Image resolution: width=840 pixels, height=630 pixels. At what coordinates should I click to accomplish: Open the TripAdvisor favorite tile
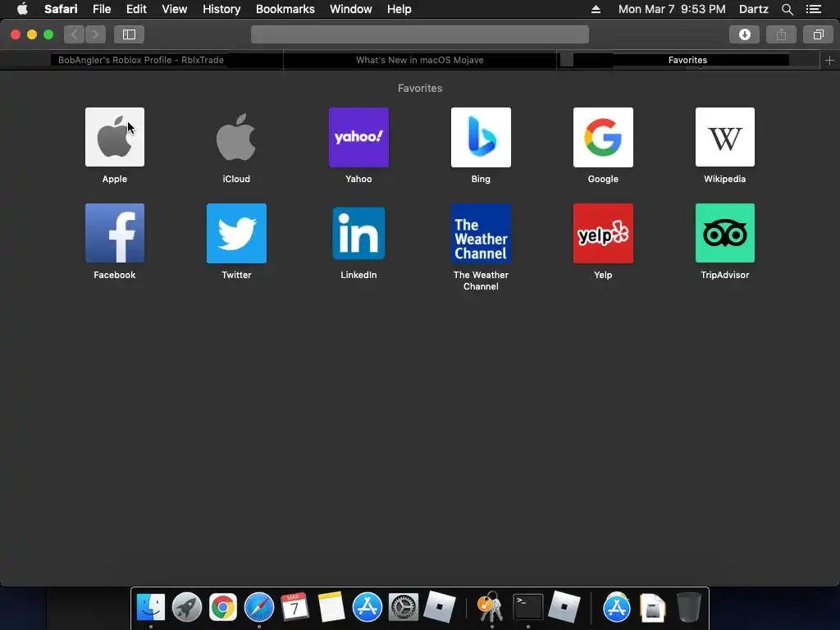coord(725,233)
